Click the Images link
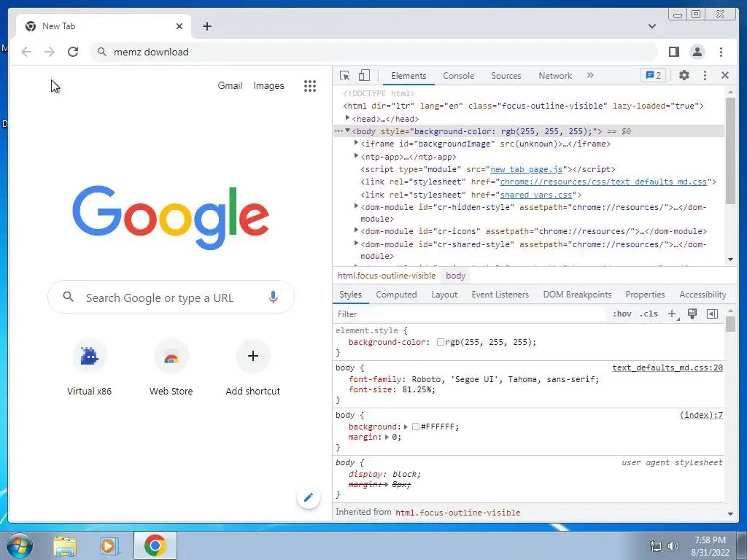747x560 pixels. point(268,86)
